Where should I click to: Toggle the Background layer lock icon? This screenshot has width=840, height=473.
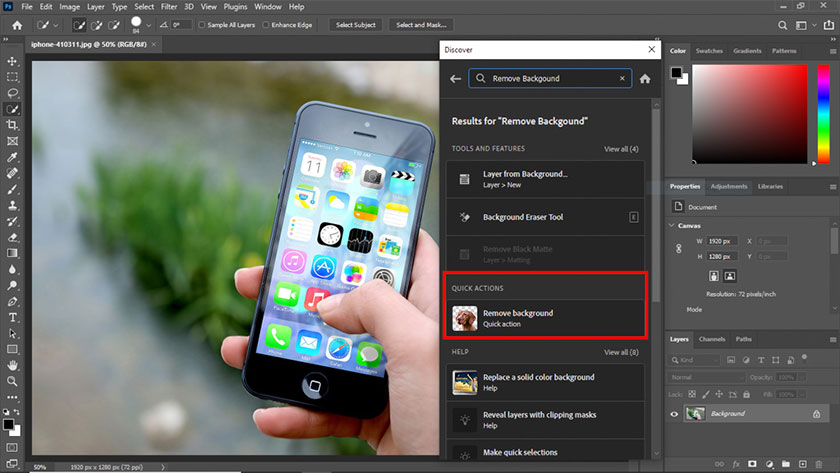pos(816,414)
